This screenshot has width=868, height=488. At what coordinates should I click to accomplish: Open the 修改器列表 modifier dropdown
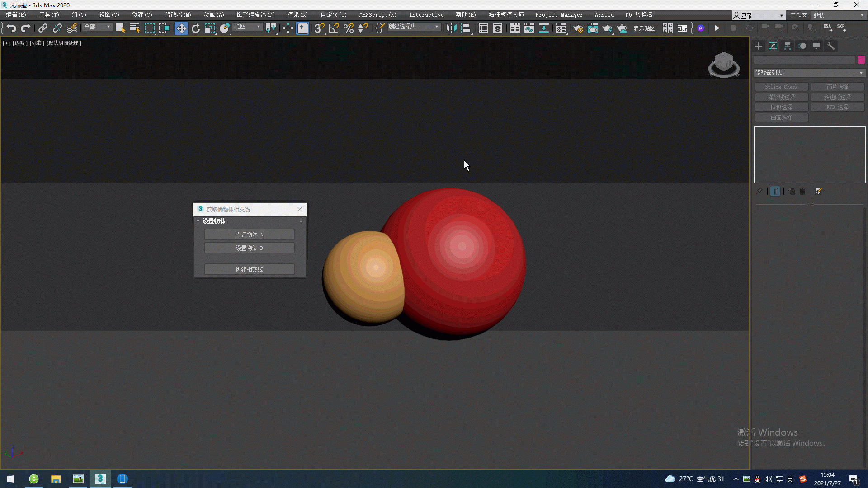[809, 73]
